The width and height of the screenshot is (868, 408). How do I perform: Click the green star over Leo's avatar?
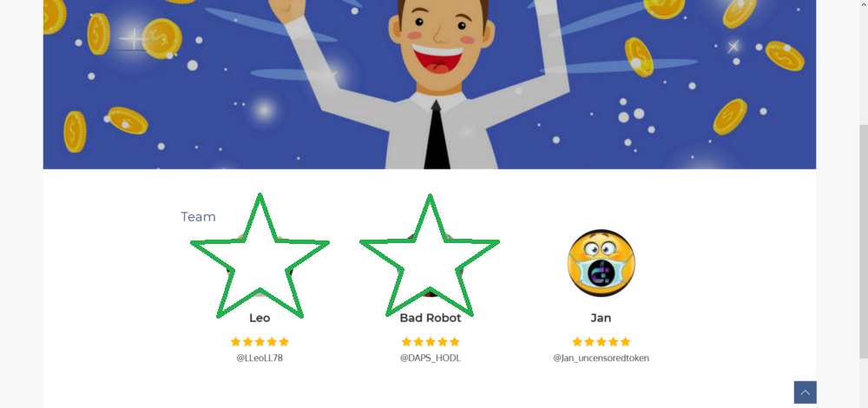pos(260,256)
